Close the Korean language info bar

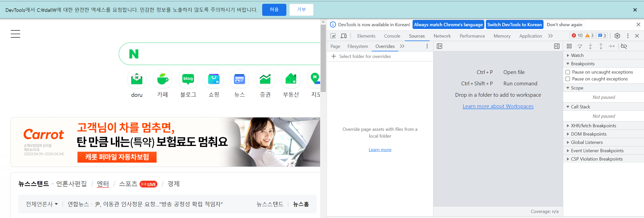(x=638, y=24)
